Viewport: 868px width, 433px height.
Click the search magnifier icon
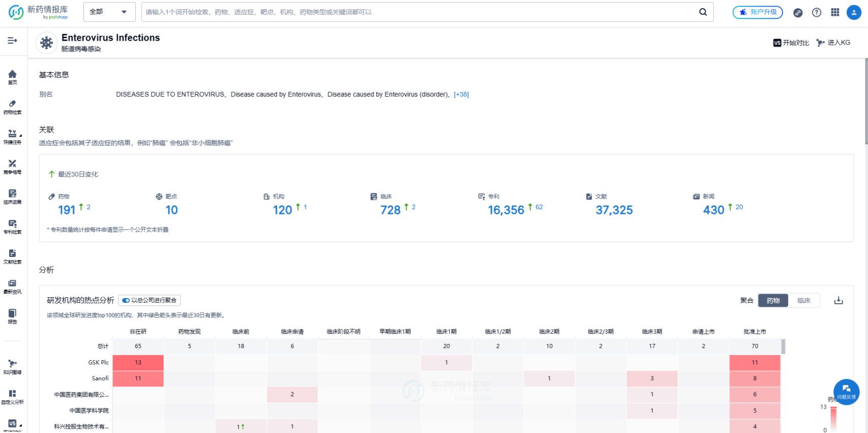click(x=703, y=12)
